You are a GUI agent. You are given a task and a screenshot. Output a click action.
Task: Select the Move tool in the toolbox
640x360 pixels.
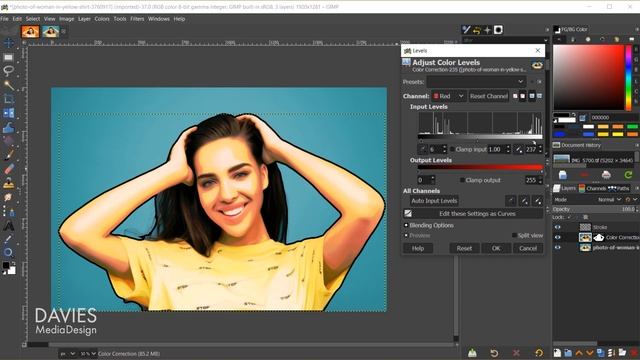click(x=9, y=43)
